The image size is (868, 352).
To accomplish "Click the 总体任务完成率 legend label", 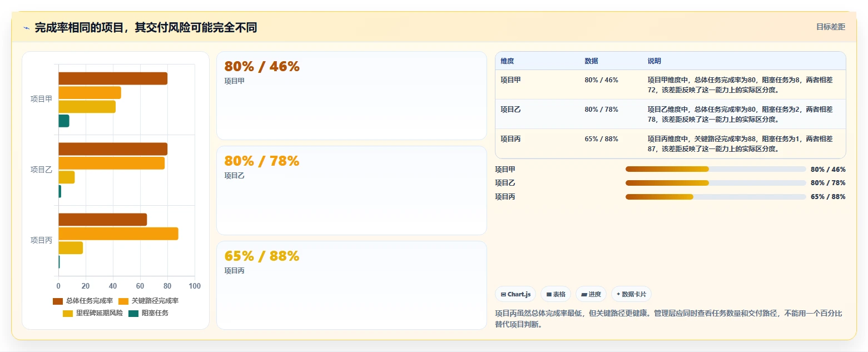I will tap(90, 301).
